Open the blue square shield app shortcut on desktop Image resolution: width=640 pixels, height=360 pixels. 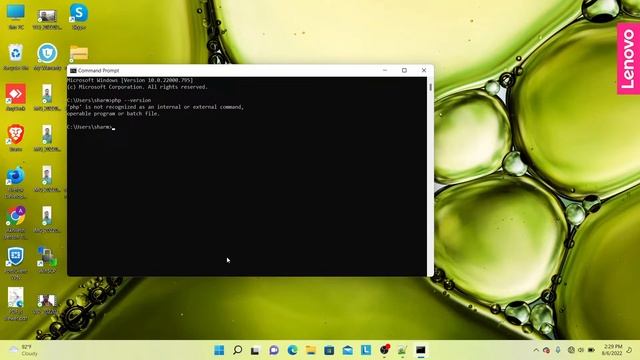coord(16,263)
